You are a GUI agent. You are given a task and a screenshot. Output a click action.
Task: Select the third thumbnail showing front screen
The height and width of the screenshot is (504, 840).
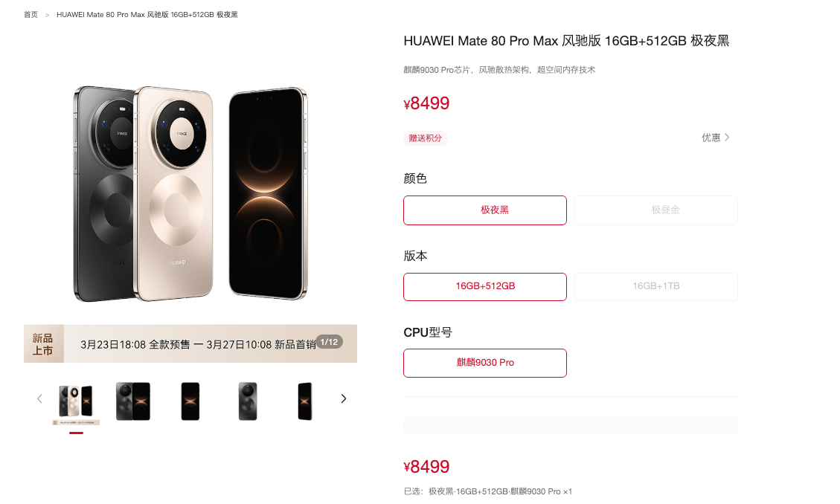tap(190, 401)
